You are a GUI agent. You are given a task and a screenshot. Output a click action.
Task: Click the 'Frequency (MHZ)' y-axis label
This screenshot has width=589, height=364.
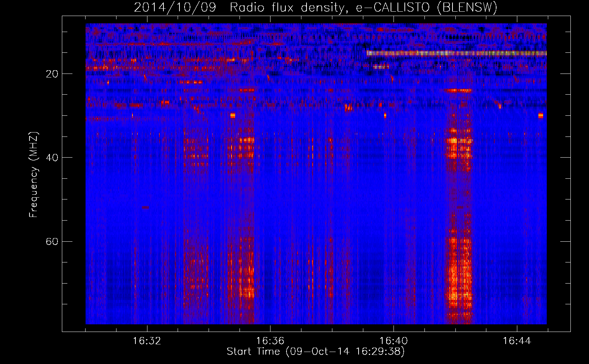pos(33,174)
